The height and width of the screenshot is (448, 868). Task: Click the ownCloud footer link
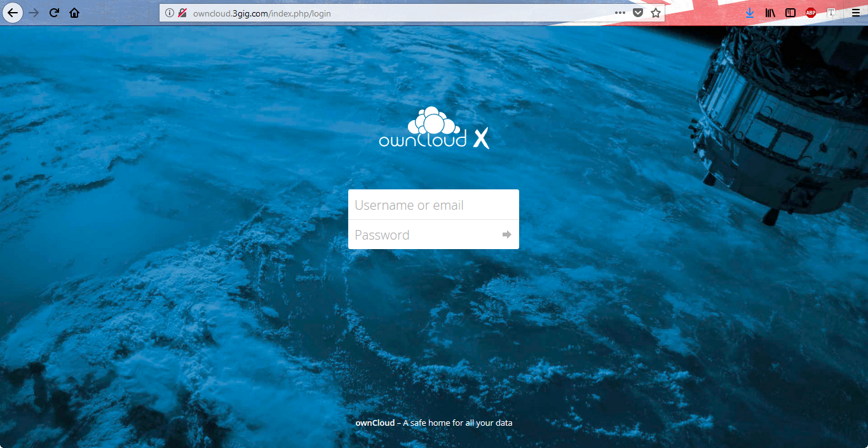pyautogui.click(x=375, y=423)
